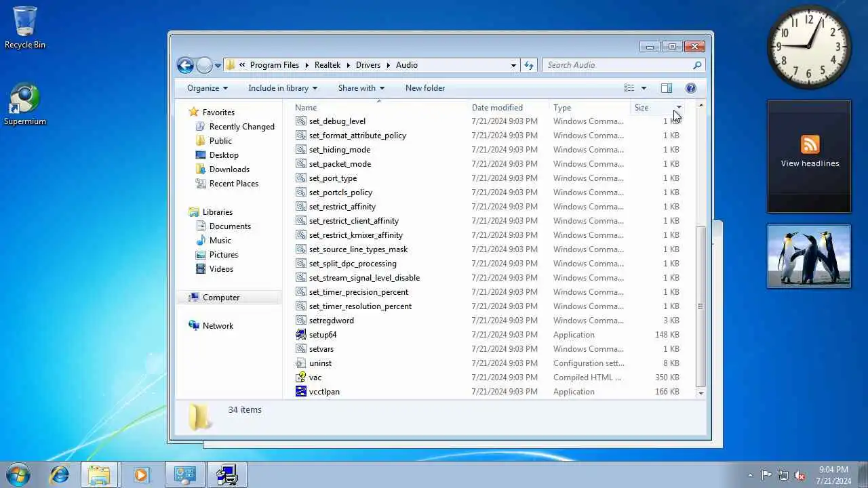Open the Recycle Bin desktop icon
This screenshot has width=868, height=488.
(25, 28)
